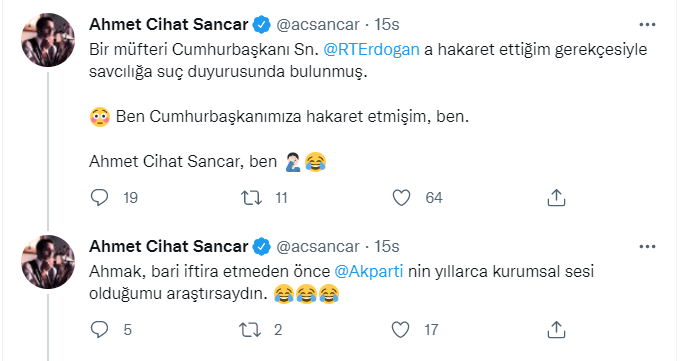The width and height of the screenshot is (680, 361).
Task: Open profile picture on the first tweet
Action: tap(48, 40)
